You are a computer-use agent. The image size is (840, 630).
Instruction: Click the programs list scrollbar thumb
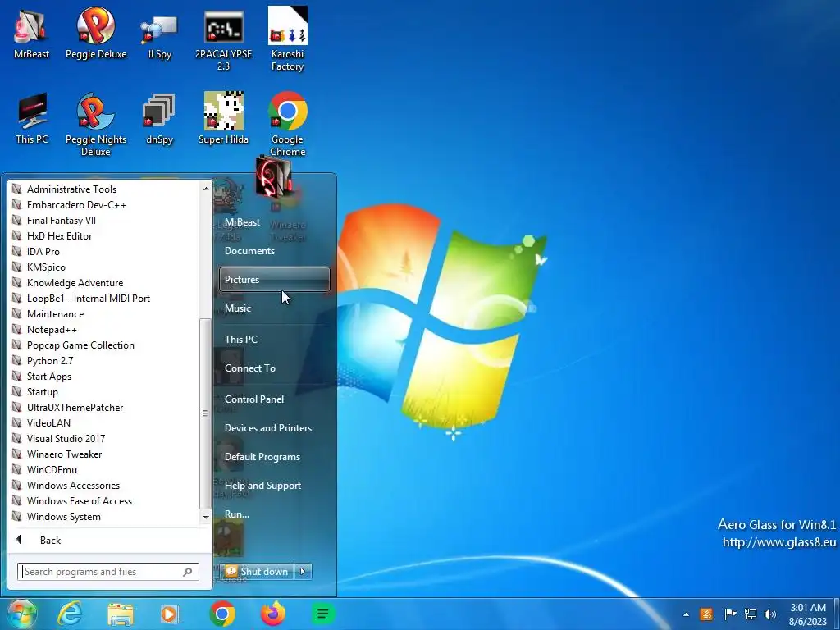(205, 413)
